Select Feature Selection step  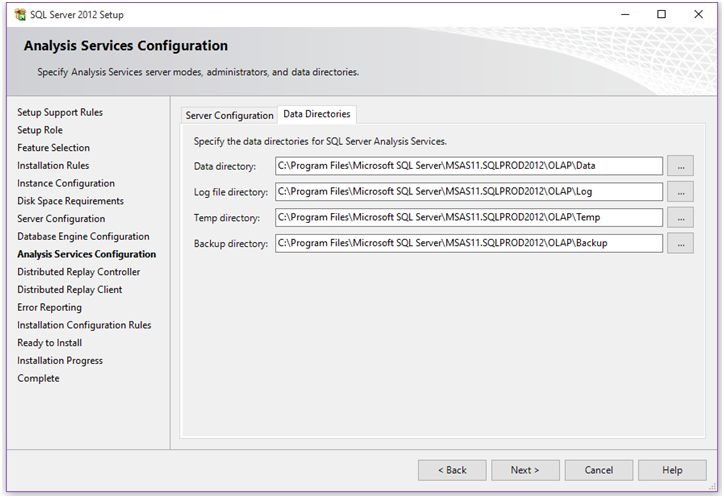pyautogui.click(x=54, y=148)
